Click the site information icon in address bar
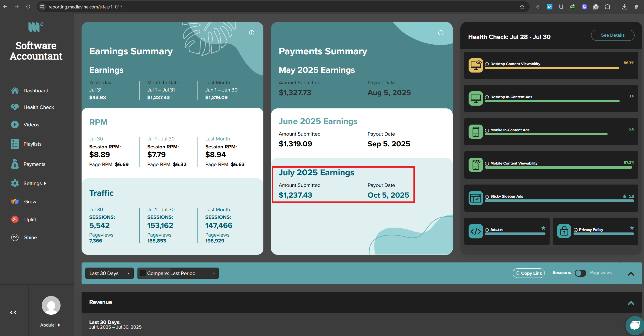This screenshot has height=336, width=644. pyautogui.click(x=42, y=7)
